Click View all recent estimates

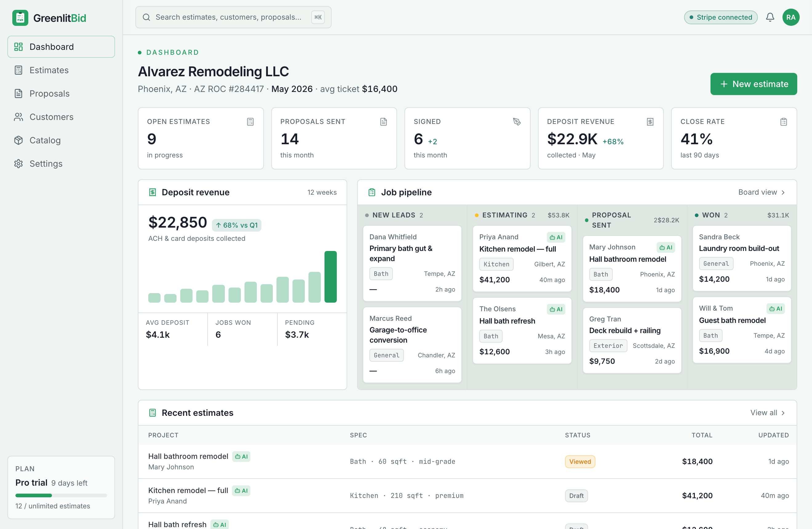point(767,413)
